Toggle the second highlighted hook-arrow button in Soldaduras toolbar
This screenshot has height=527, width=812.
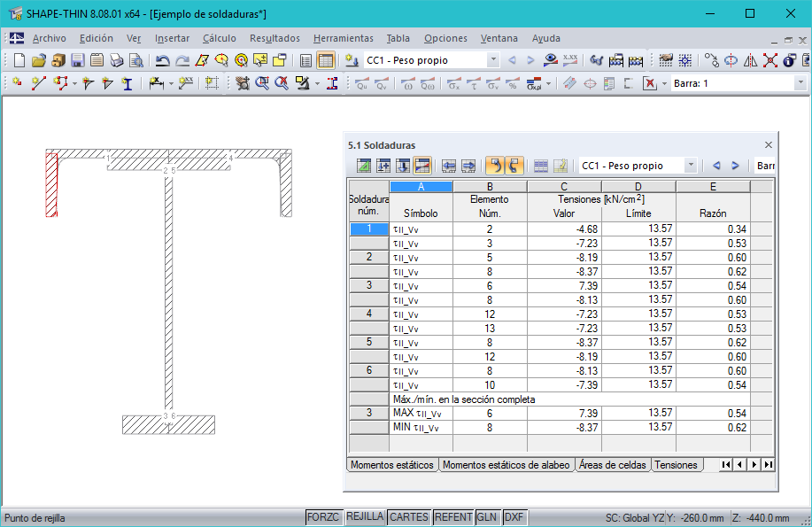[514, 166]
